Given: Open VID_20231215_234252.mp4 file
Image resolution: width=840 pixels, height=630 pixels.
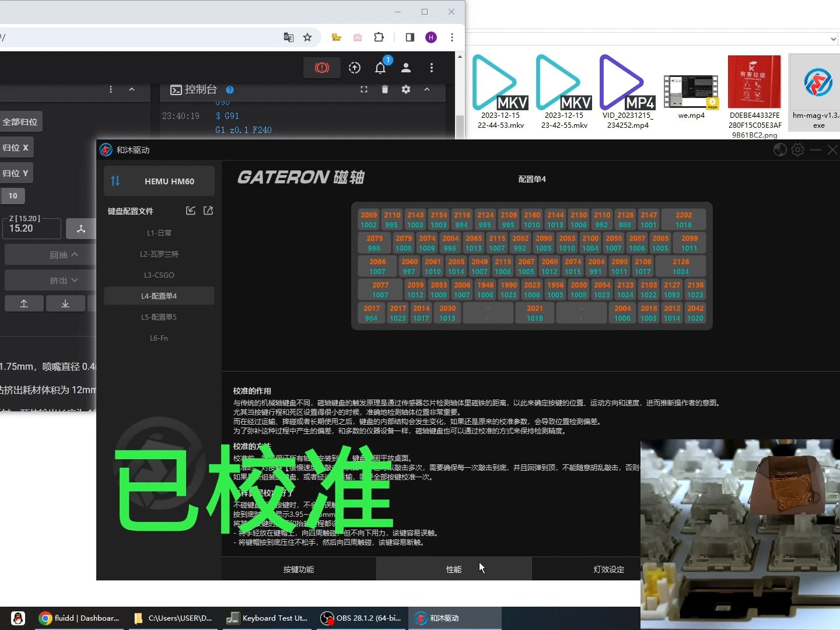Looking at the screenshot, I should (x=628, y=92).
